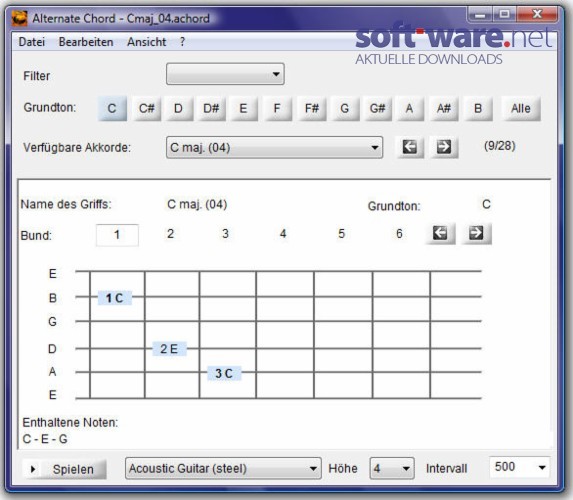Open the Intervall 500 dropdown
Viewport: 573px width, 500px height.
pos(519,467)
